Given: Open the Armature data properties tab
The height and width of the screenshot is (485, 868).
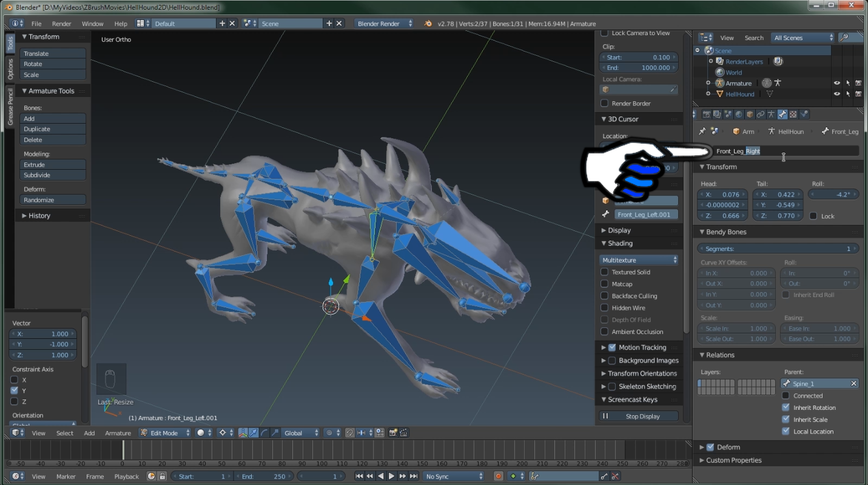Looking at the screenshot, I should tap(771, 115).
